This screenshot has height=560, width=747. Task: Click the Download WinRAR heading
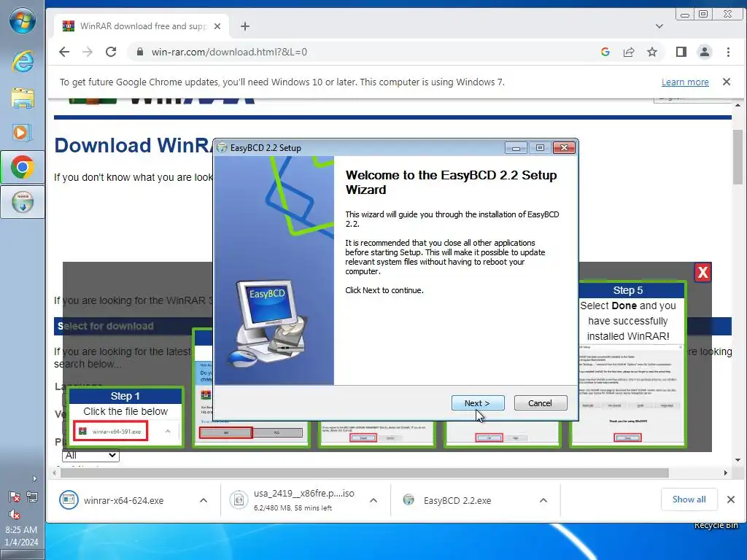pyautogui.click(x=132, y=146)
